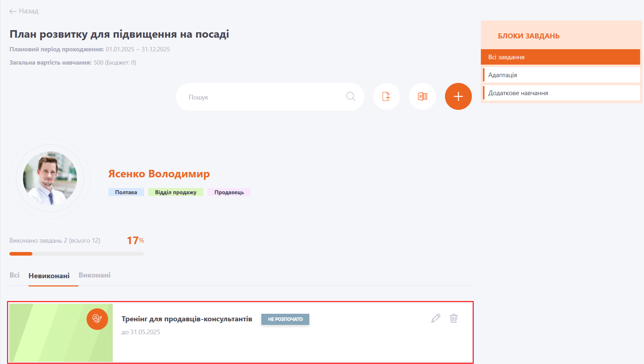
Task: Click the до 31.05.2025 deadline text
Action: point(141,332)
